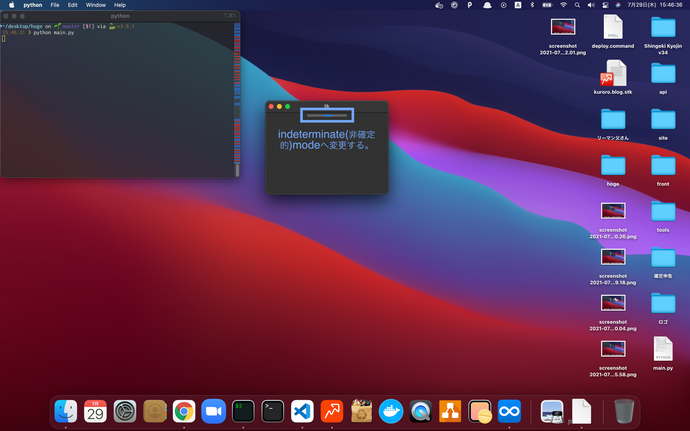Screen dimensions: 690x431
Task: Open the Apple menu
Action: [12, 5]
